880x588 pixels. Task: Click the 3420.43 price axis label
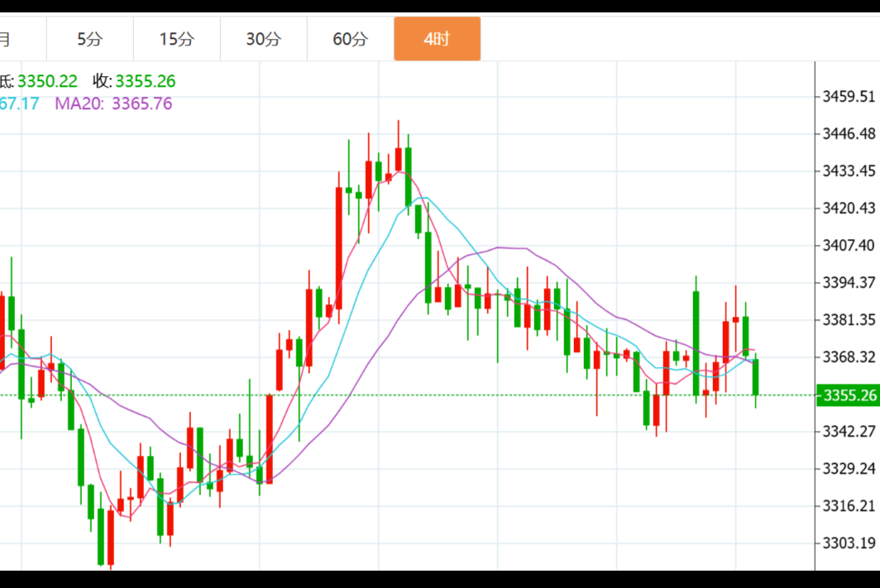coord(849,208)
